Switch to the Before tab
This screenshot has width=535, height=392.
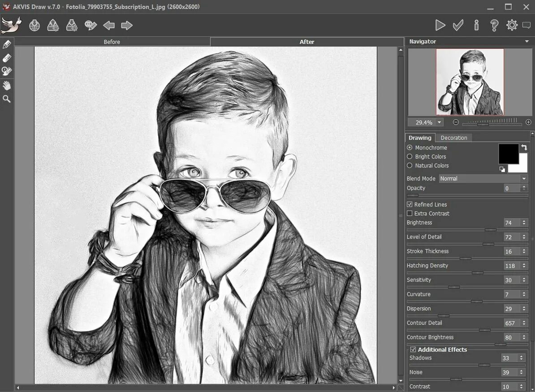click(112, 42)
